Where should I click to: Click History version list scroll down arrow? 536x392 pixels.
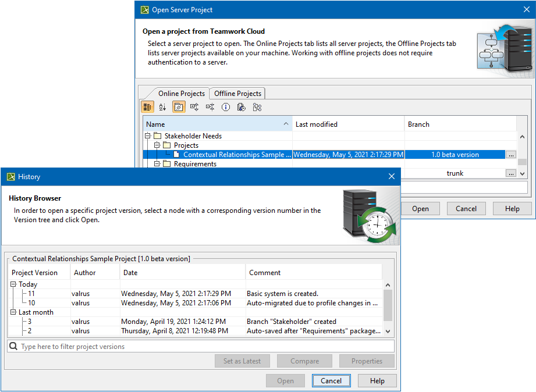coord(388,331)
